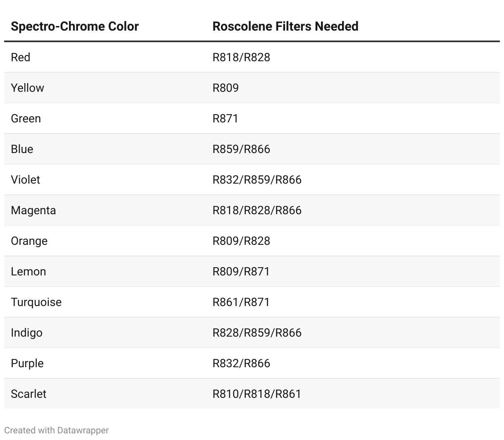Select the Scarlet color cell
This screenshot has width=504, height=440.
tap(29, 394)
